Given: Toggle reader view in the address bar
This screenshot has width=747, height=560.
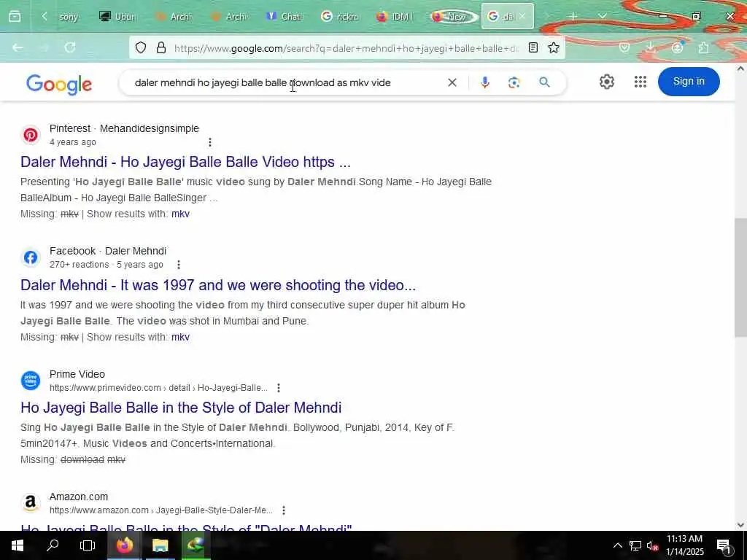Looking at the screenshot, I should coord(533,47).
